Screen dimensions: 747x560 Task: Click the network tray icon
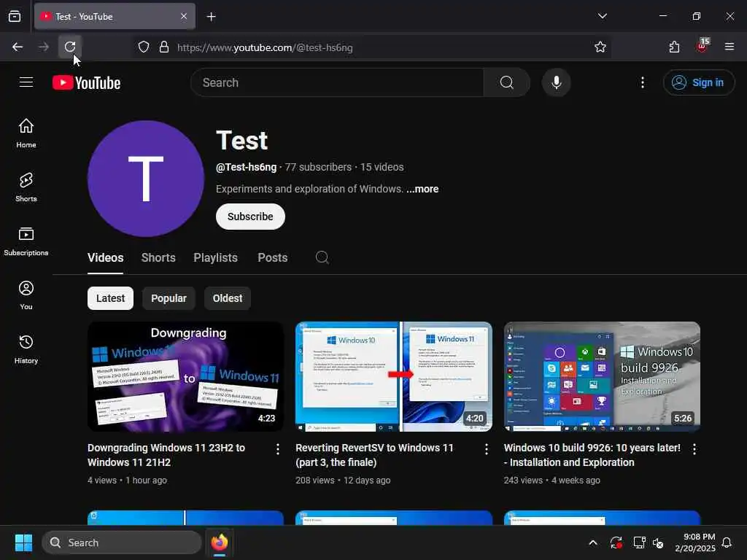pos(639,542)
